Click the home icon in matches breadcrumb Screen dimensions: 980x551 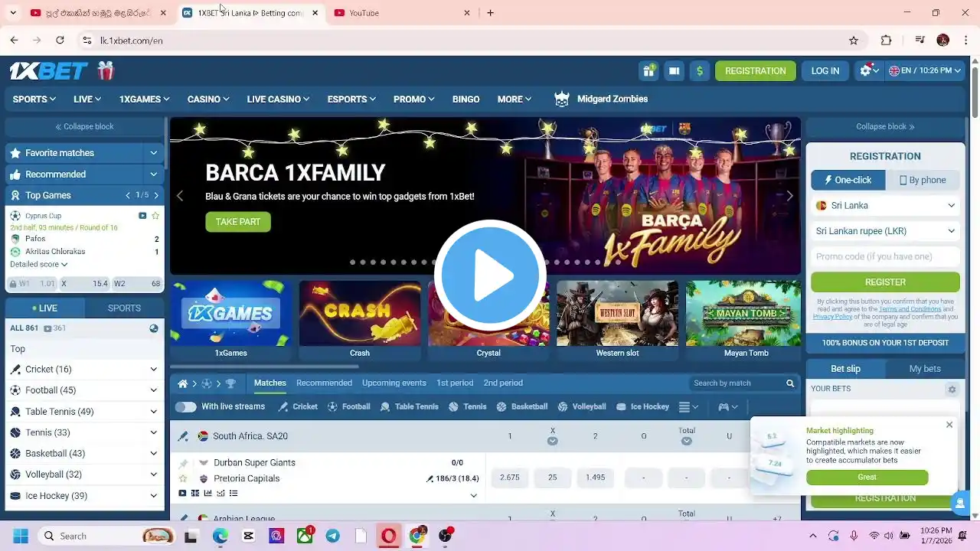click(x=182, y=383)
